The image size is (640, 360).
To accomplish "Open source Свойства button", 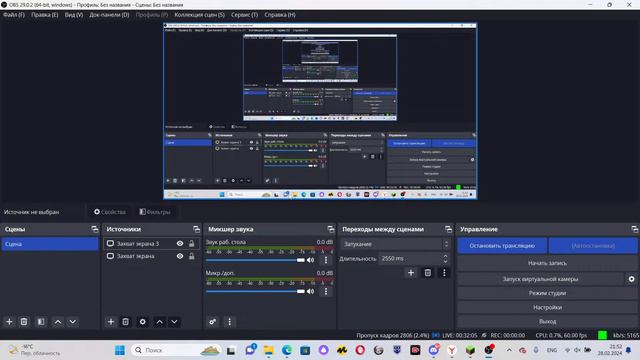I will pos(110,212).
